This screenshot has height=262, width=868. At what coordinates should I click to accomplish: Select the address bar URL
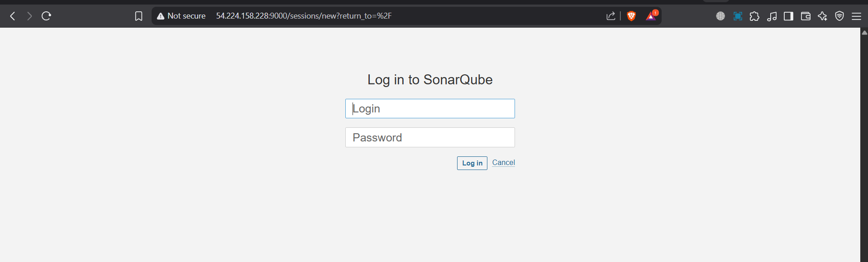tap(304, 16)
